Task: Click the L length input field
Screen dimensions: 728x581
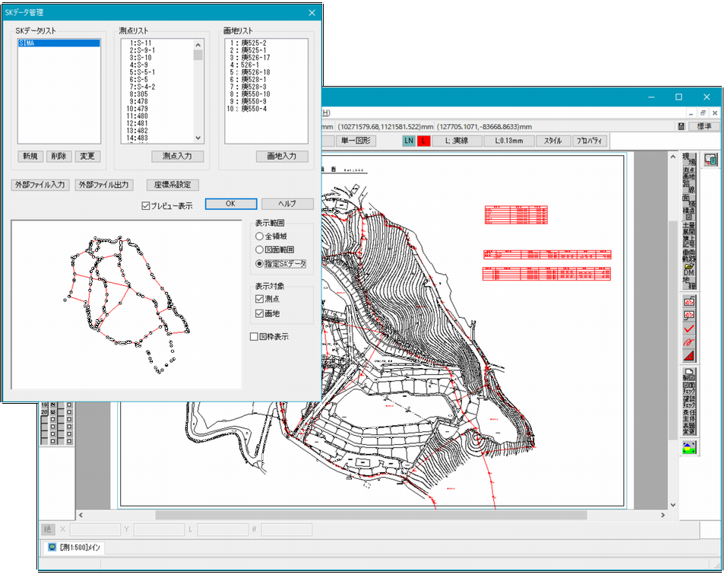Action: tap(223, 529)
